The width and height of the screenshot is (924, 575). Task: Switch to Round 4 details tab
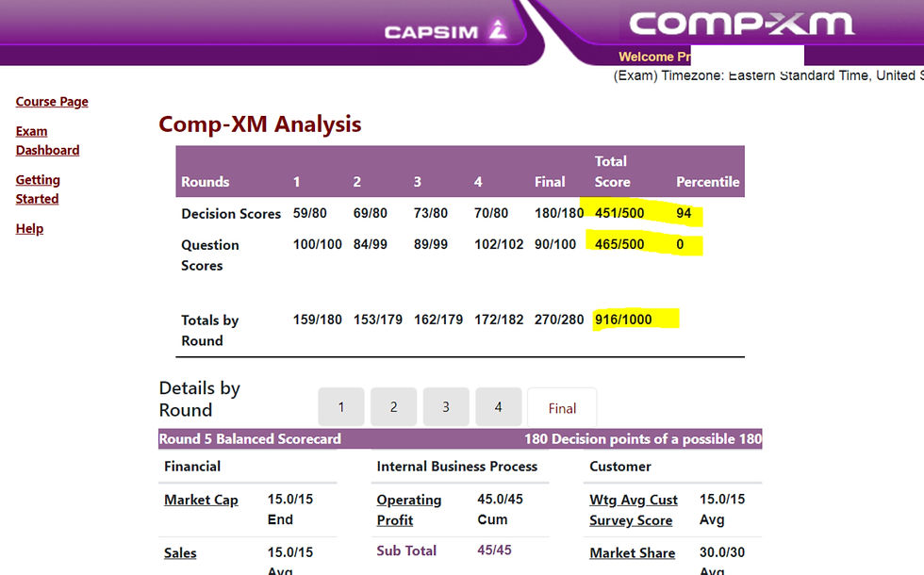[x=499, y=407]
